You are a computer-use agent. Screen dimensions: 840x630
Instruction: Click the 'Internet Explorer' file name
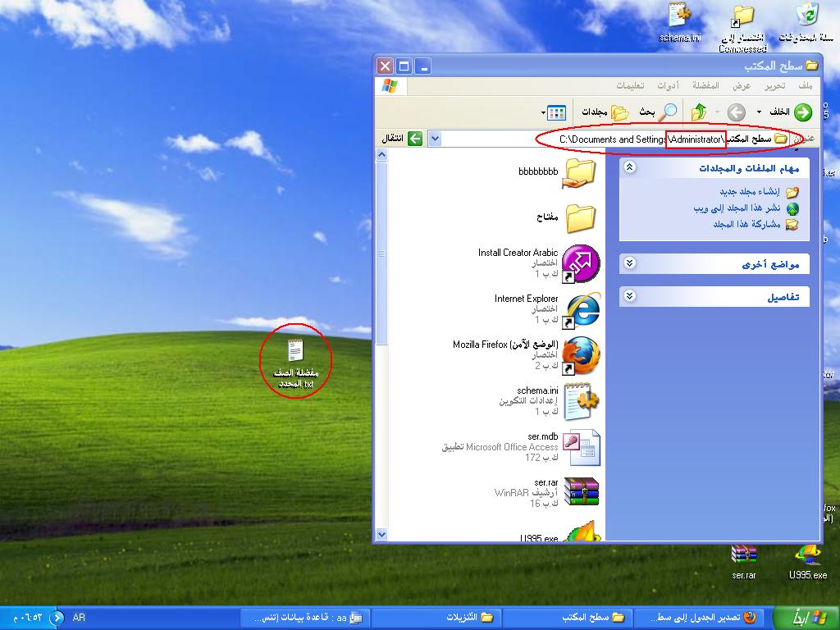(x=526, y=299)
